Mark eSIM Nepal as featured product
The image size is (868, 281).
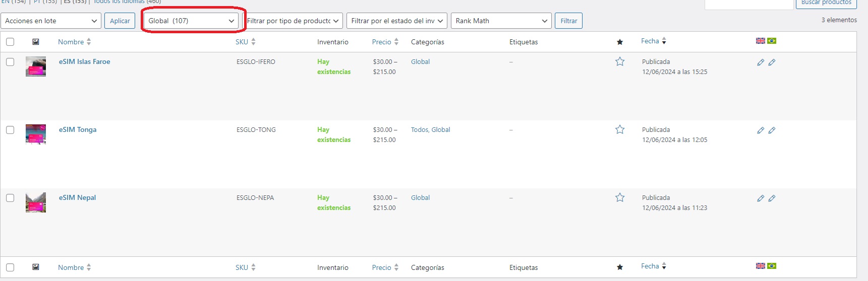pos(620,198)
